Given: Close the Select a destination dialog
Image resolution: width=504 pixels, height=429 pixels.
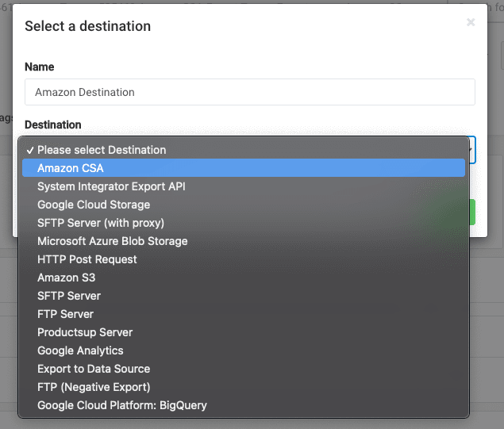Looking at the screenshot, I should [x=471, y=23].
